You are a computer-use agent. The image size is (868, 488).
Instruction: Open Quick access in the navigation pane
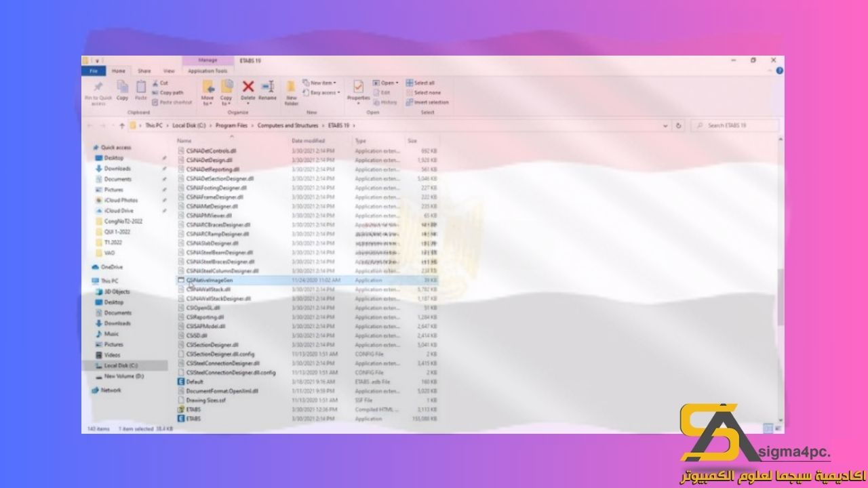(x=116, y=147)
